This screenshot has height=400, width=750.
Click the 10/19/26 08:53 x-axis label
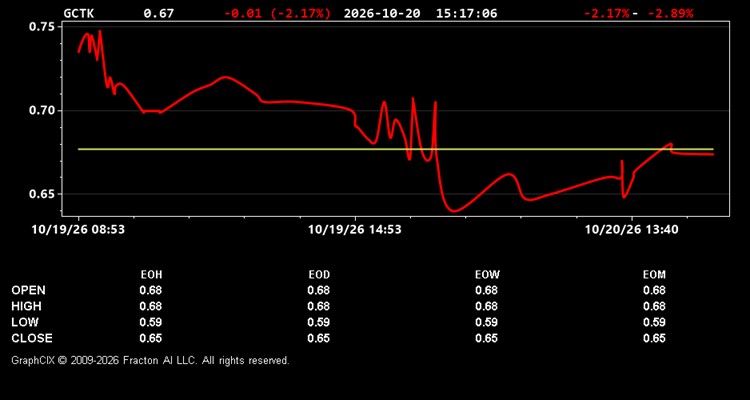click(78, 230)
